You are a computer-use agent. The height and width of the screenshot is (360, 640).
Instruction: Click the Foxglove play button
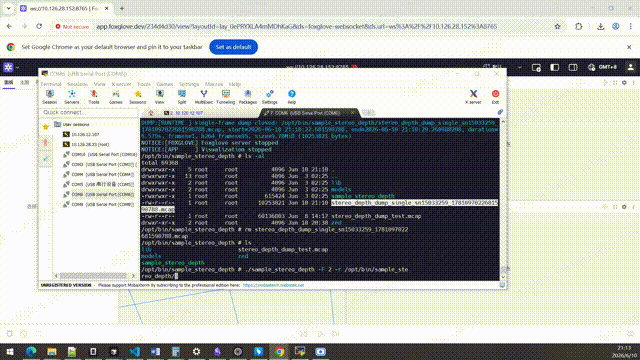point(320,334)
